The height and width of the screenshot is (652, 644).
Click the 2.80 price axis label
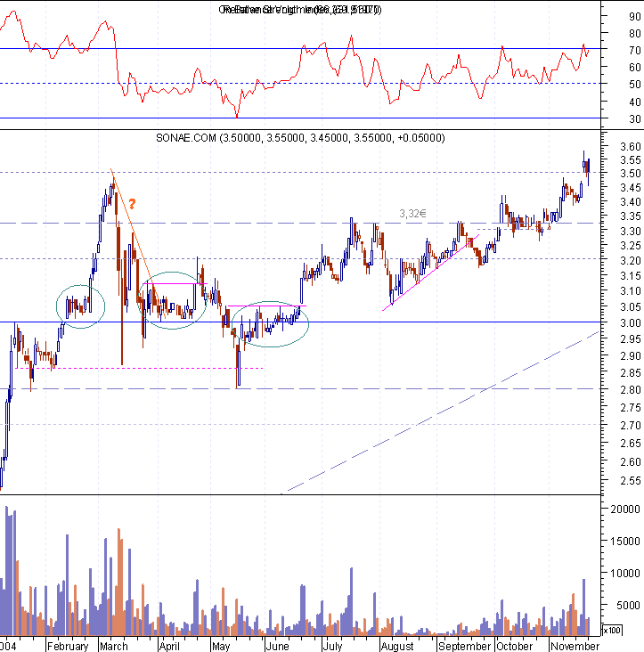(631, 390)
